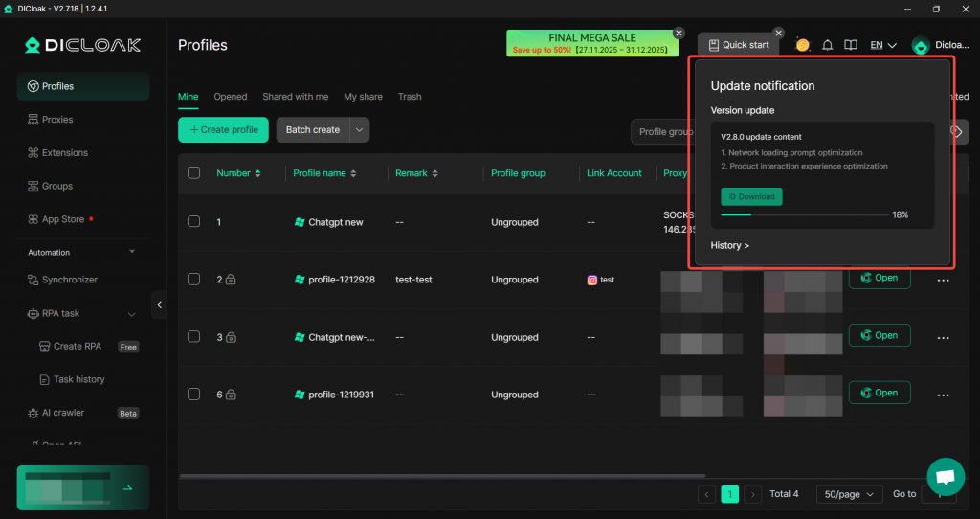Click the notification bell icon

coord(827,45)
